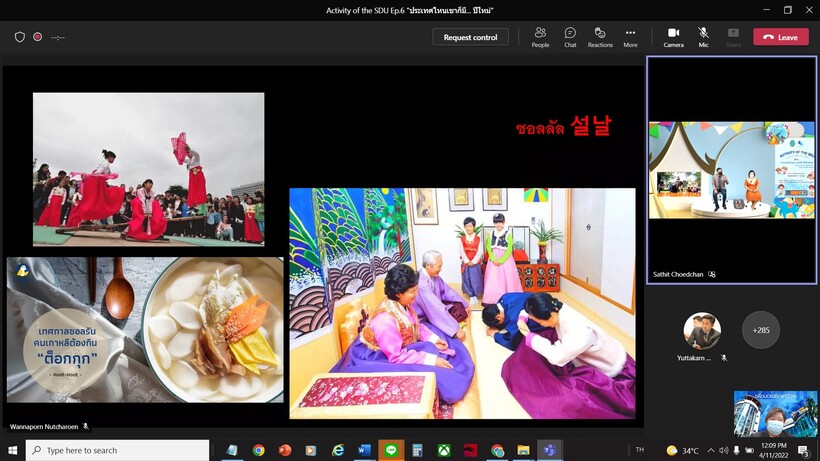The width and height of the screenshot is (820, 461).
Task: Click the Share content icon
Action: pos(733,37)
